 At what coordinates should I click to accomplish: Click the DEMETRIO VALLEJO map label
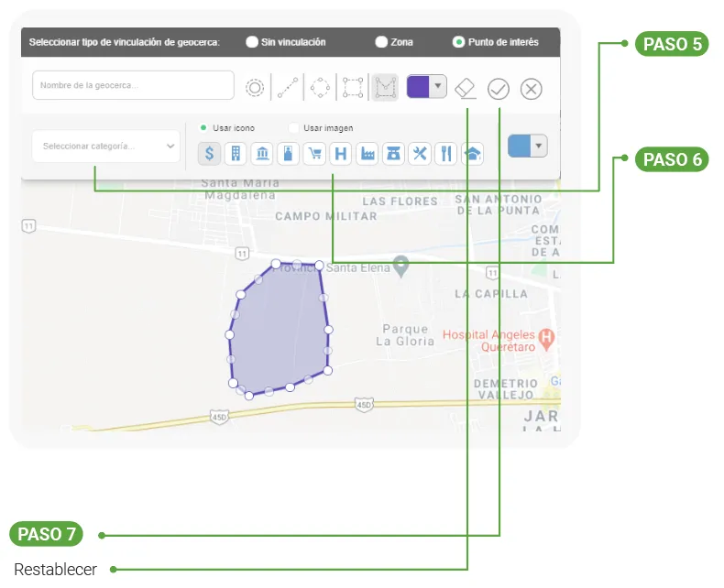tap(506, 389)
